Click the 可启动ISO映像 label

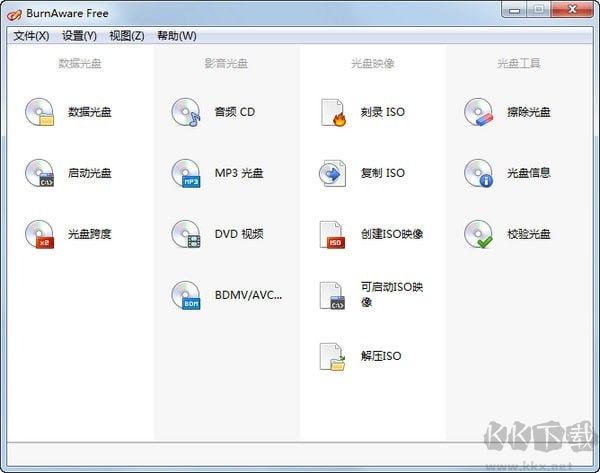[392, 295]
